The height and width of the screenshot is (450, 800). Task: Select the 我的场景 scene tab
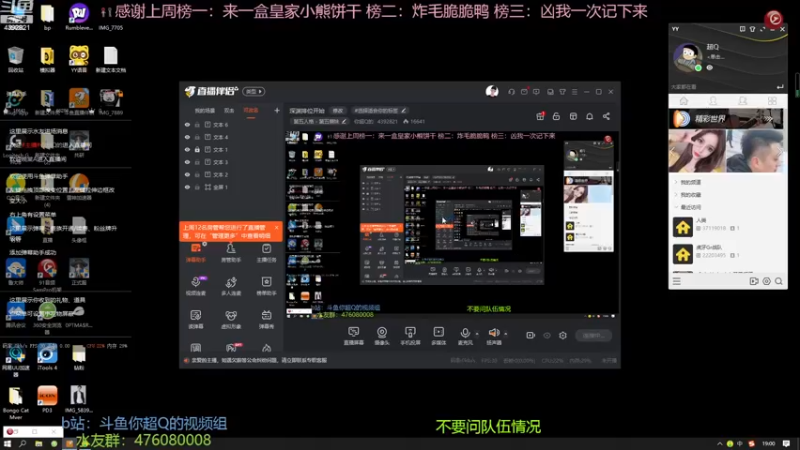coord(205,111)
